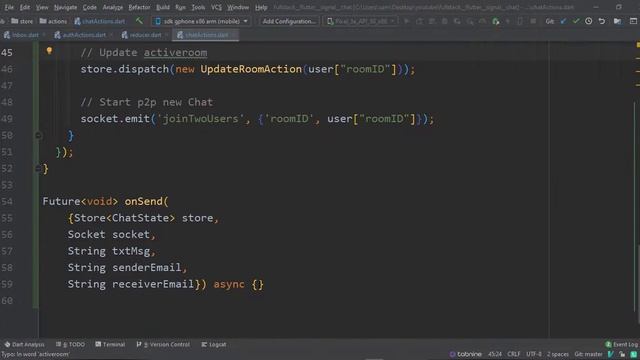Click the store folder breadcrumb
Screen dimensions: 640x360
tap(22, 21)
